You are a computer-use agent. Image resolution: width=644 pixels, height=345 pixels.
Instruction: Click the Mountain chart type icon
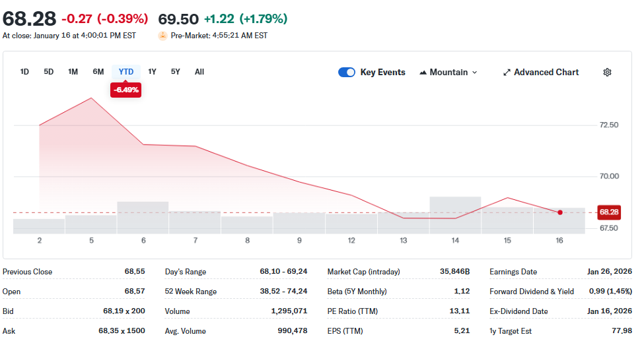coord(423,73)
